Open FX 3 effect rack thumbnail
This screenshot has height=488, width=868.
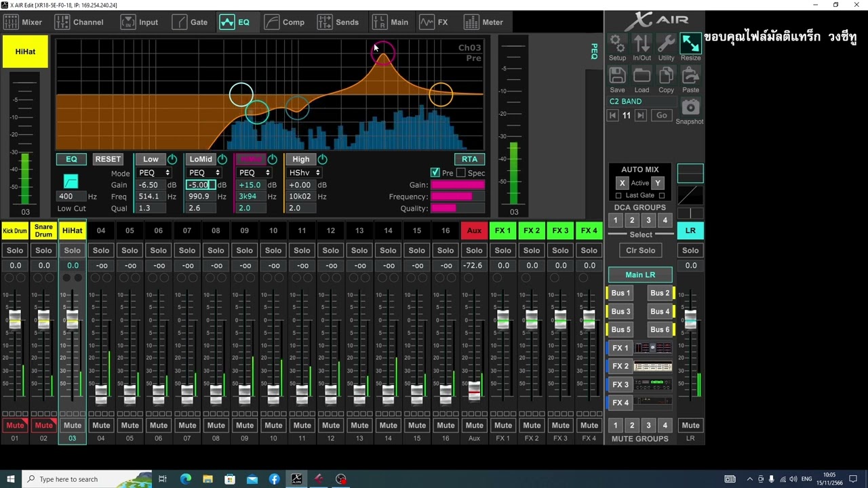point(653,384)
